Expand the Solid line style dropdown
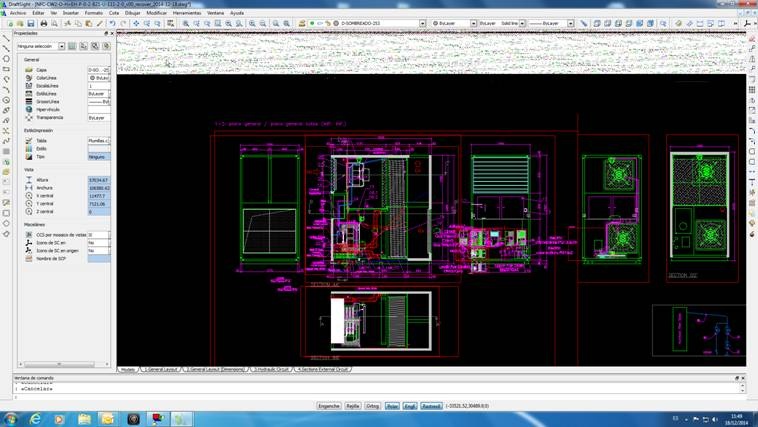Viewport: 758px width, 427px height. coord(522,23)
